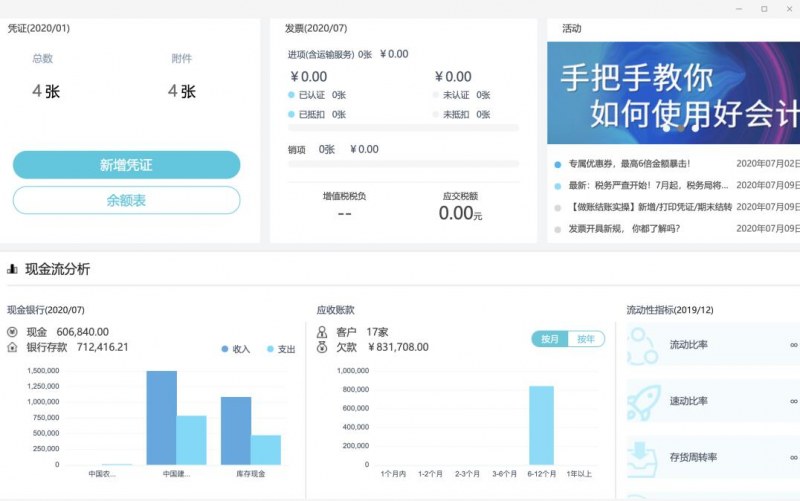Click the money bag icon beside 欠款

click(x=322, y=347)
